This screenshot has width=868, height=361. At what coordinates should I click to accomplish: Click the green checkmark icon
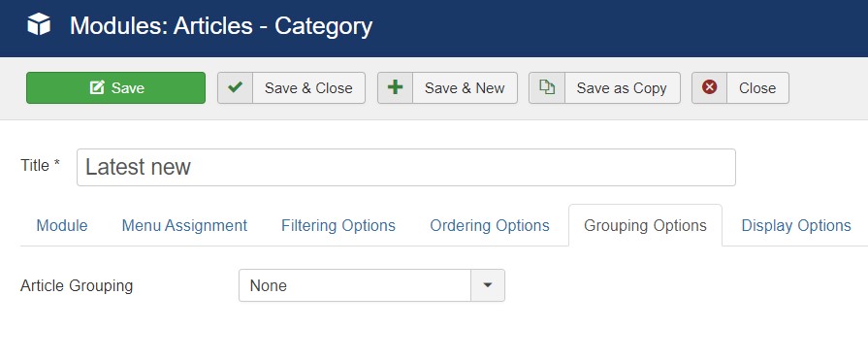(x=236, y=87)
